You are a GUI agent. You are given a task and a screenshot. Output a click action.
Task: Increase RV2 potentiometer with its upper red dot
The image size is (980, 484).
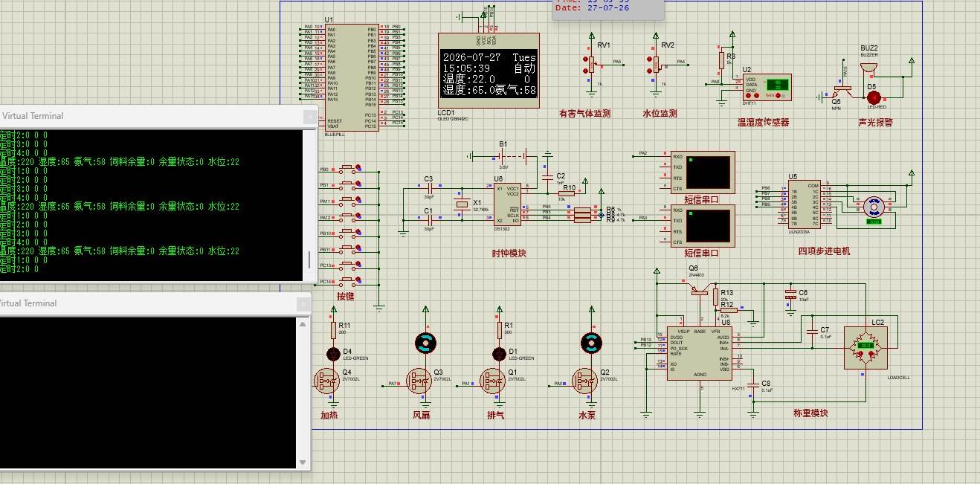[650, 58]
